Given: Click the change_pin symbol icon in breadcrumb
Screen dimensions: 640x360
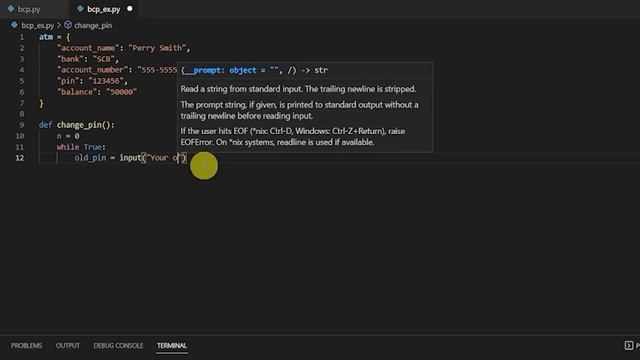Looking at the screenshot, I should point(68,25).
